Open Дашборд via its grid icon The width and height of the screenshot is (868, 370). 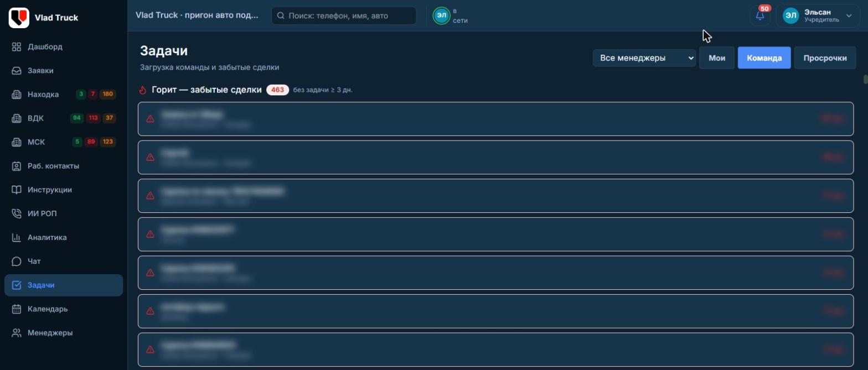tap(17, 47)
